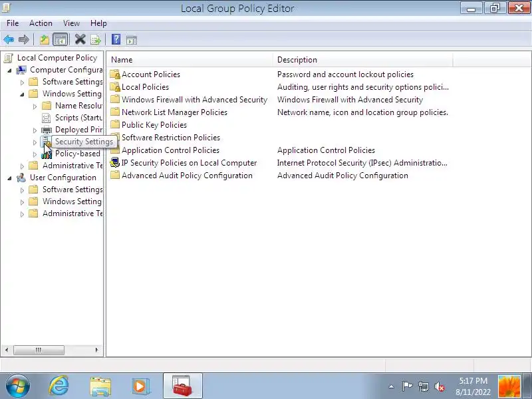Show hidden tray icons with the arrow
Viewport: 532px width, 399px height.
coord(391,386)
